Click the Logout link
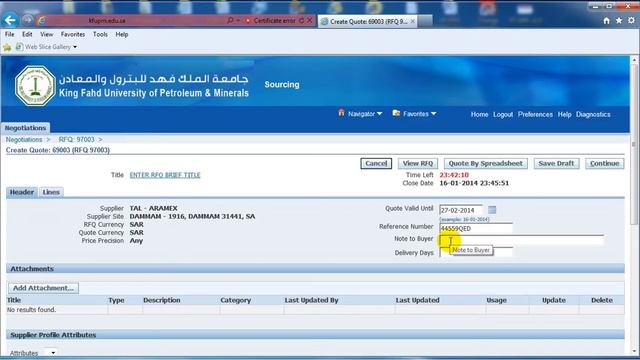 503,114
